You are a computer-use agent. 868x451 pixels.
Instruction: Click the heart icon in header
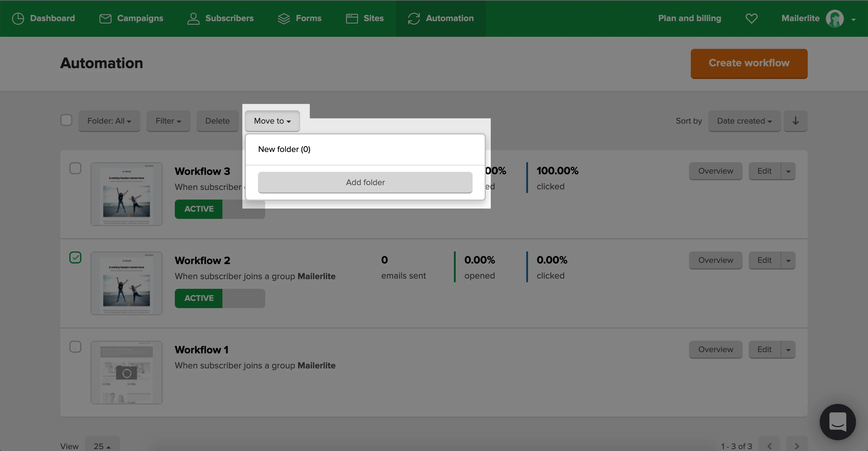751,18
